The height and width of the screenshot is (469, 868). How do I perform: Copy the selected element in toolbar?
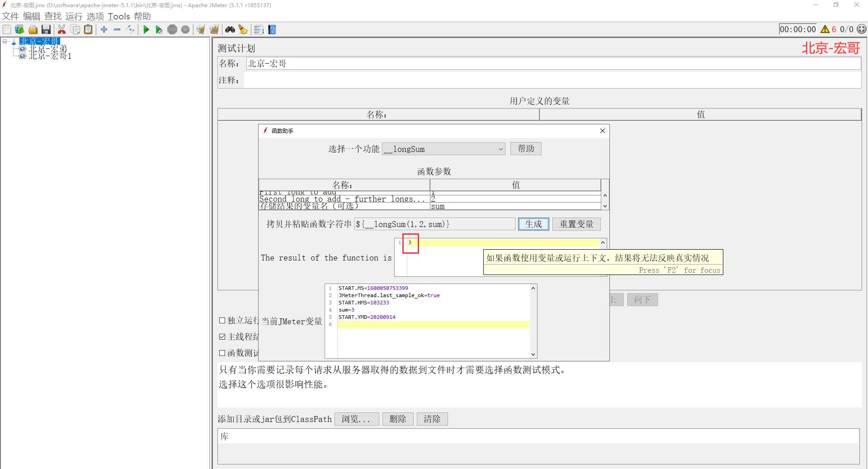click(75, 29)
